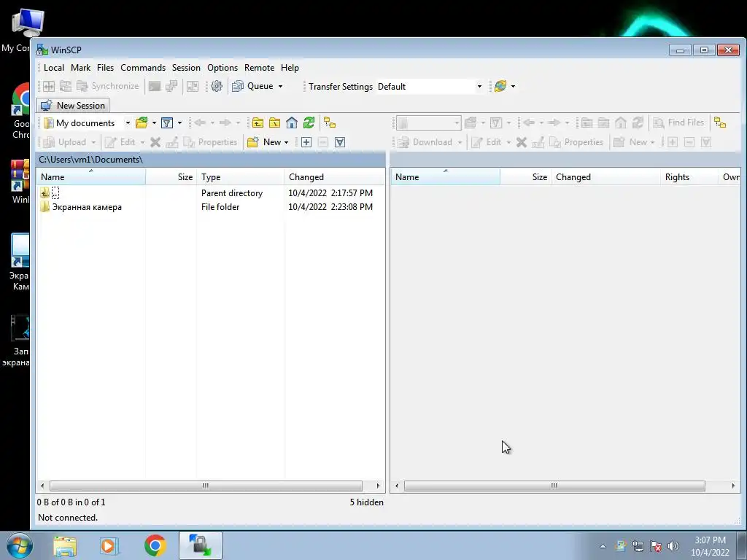Show the remote directory tree icon
747x560 pixels.
tap(720, 122)
